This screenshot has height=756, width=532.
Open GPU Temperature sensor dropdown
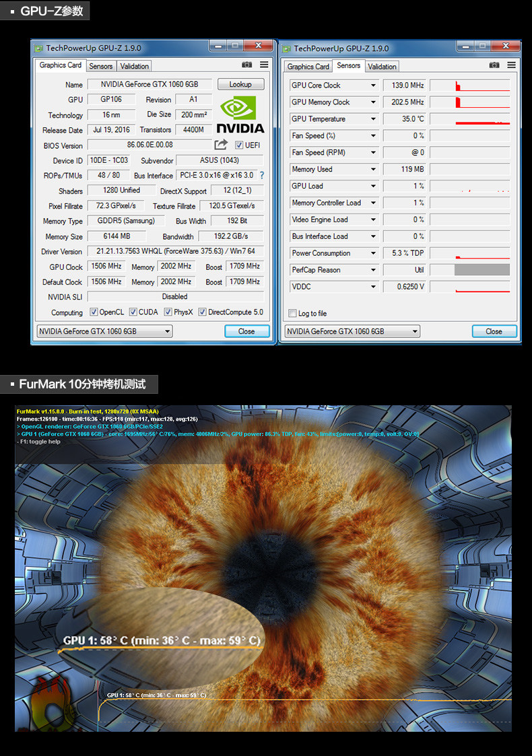pos(373,119)
